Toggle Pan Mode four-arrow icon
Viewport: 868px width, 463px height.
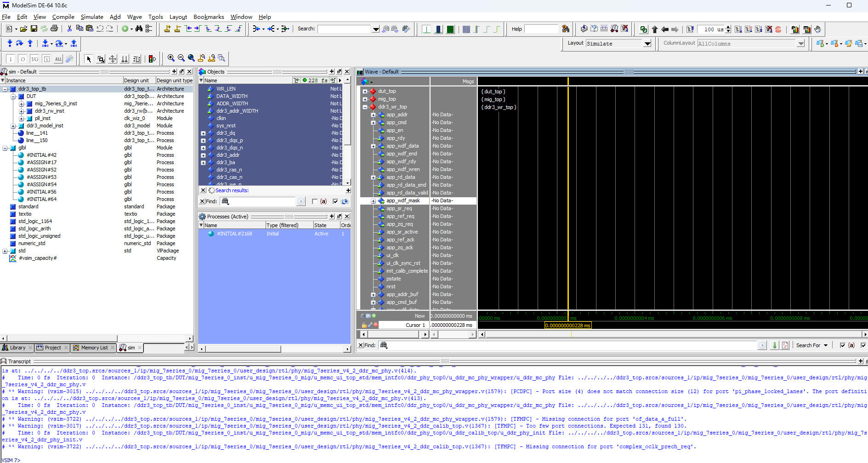tap(113, 58)
